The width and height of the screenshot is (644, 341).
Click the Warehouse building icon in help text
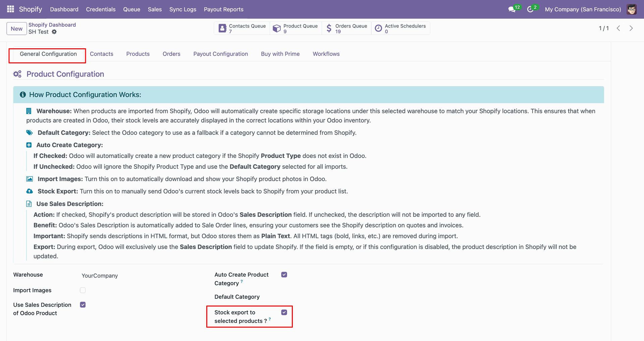(x=29, y=111)
